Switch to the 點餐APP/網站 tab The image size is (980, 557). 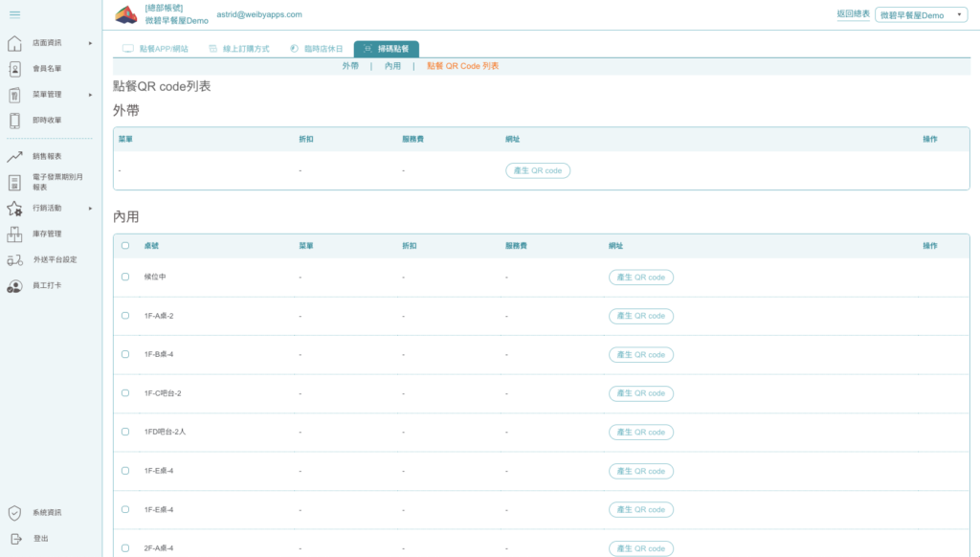coord(156,49)
